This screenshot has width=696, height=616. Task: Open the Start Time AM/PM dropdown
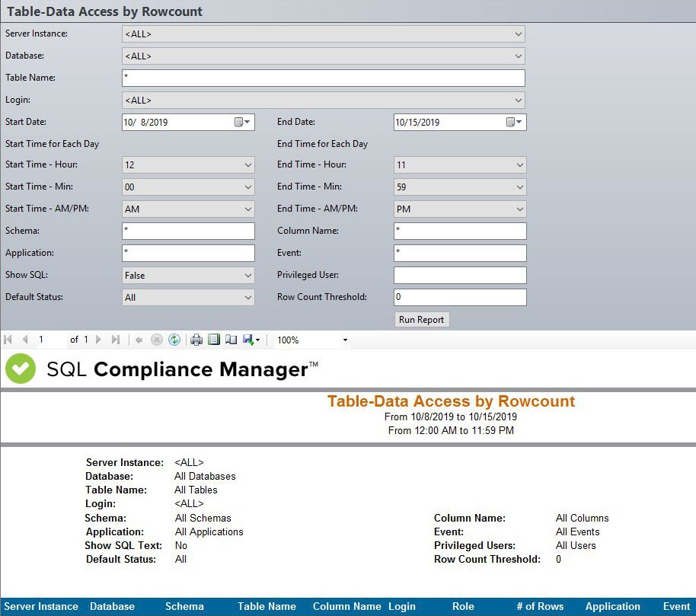point(247,209)
